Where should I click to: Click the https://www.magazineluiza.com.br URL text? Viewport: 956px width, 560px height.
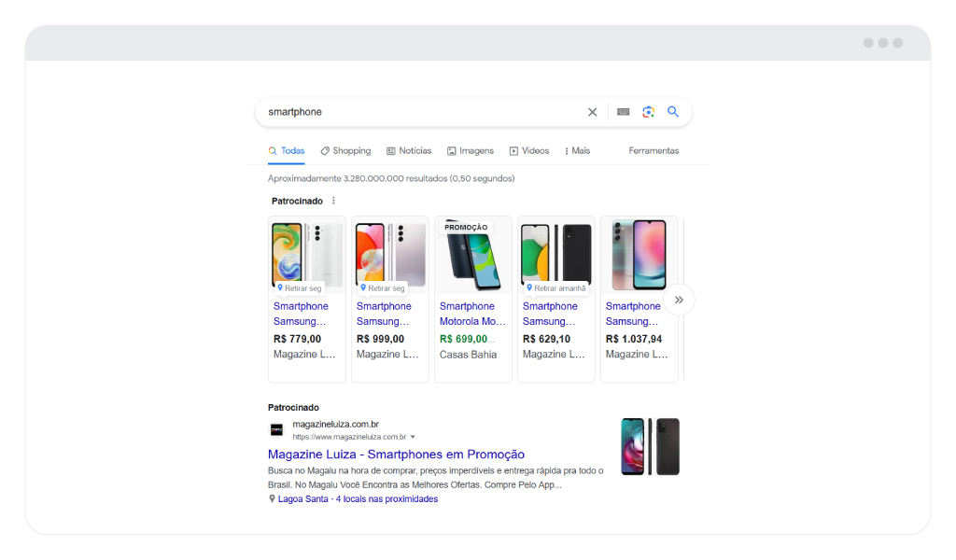tap(349, 437)
